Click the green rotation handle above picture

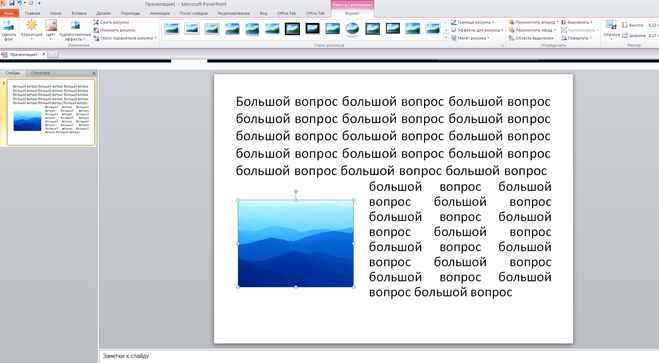click(x=296, y=192)
